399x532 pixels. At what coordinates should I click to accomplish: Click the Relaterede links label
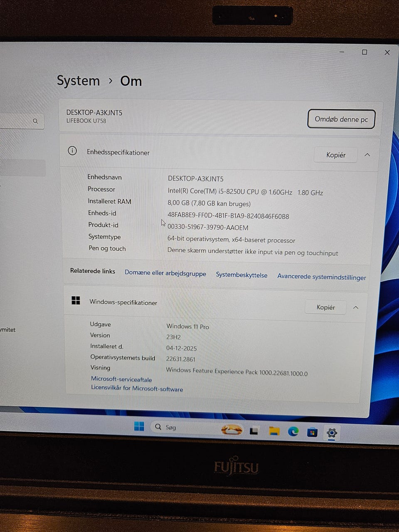tap(93, 271)
